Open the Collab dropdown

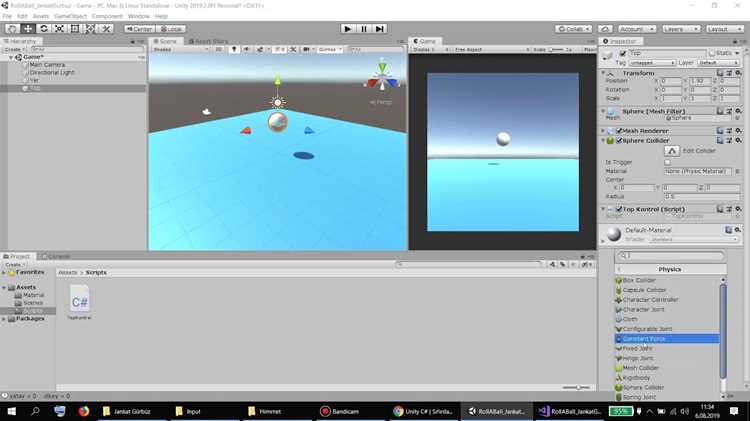pos(574,29)
